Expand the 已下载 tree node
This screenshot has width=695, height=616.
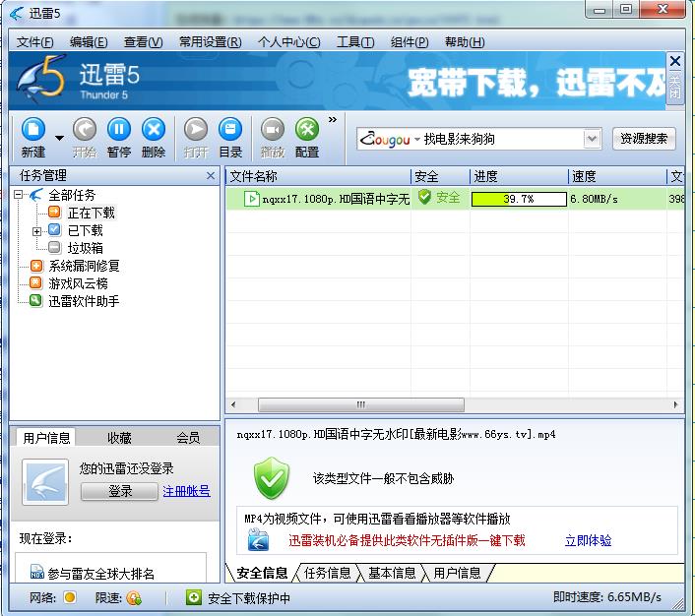coord(36,231)
